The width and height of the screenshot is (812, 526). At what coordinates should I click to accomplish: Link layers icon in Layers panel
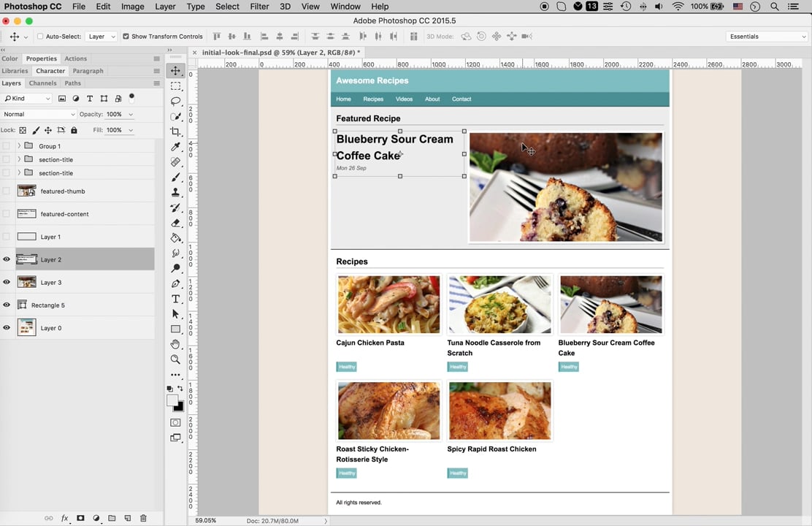coord(49,518)
